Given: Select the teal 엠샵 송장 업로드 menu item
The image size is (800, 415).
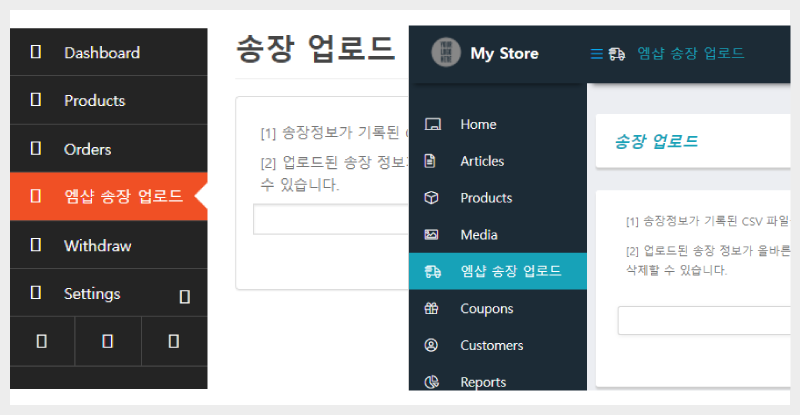Looking at the screenshot, I should coord(498,271).
